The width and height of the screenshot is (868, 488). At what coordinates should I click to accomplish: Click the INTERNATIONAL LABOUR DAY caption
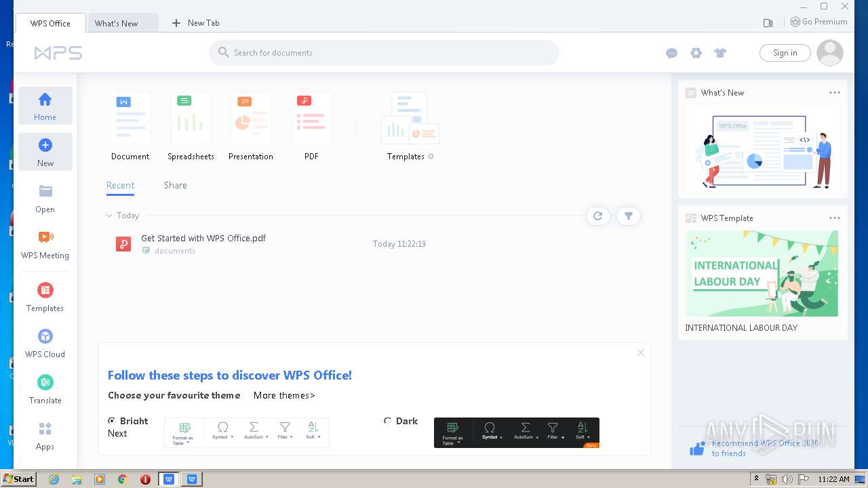741,328
